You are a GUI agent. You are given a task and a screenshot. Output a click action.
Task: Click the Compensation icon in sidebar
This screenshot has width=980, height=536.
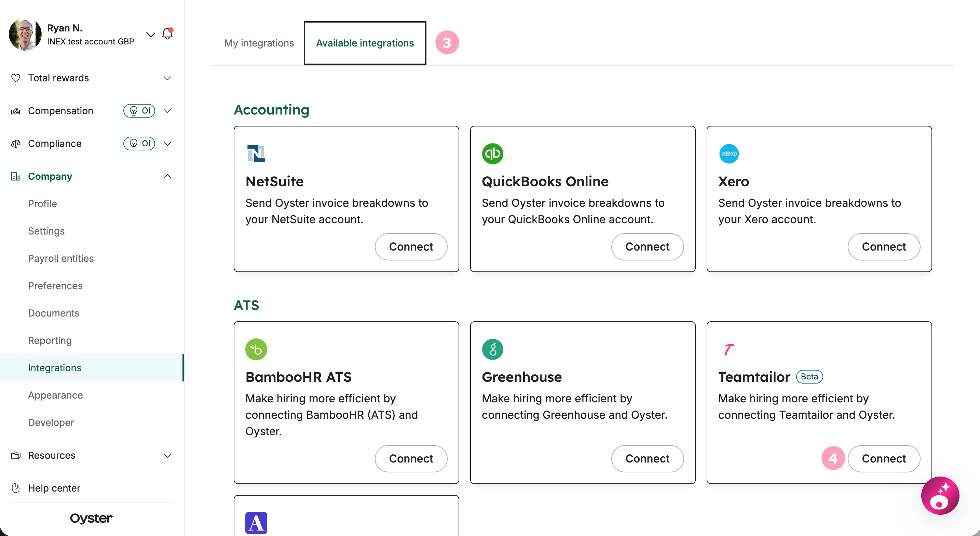click(x=16, y=111)
